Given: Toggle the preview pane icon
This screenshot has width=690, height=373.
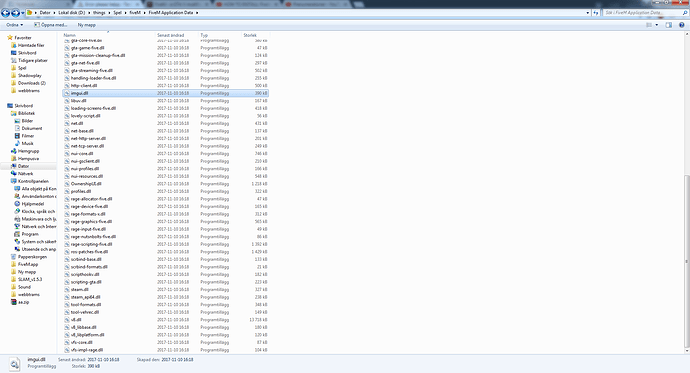Looking at the screenshot, I should [669, 25].
